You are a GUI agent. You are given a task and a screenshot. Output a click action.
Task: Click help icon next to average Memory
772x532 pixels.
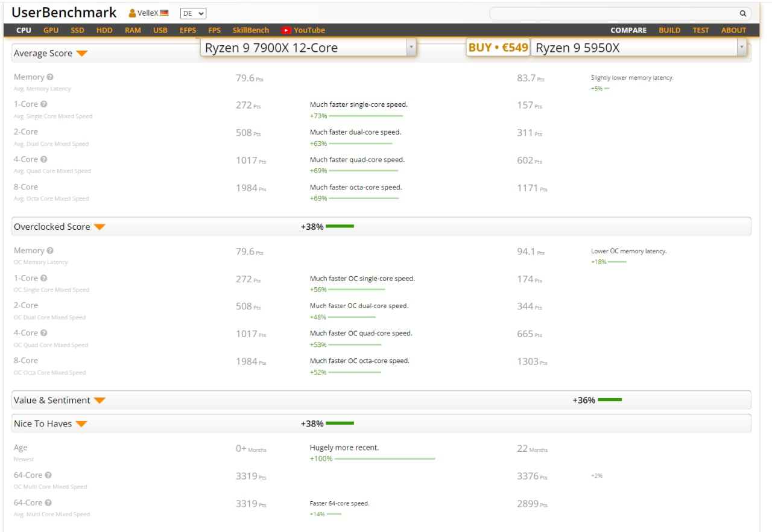tap(50, 77)
